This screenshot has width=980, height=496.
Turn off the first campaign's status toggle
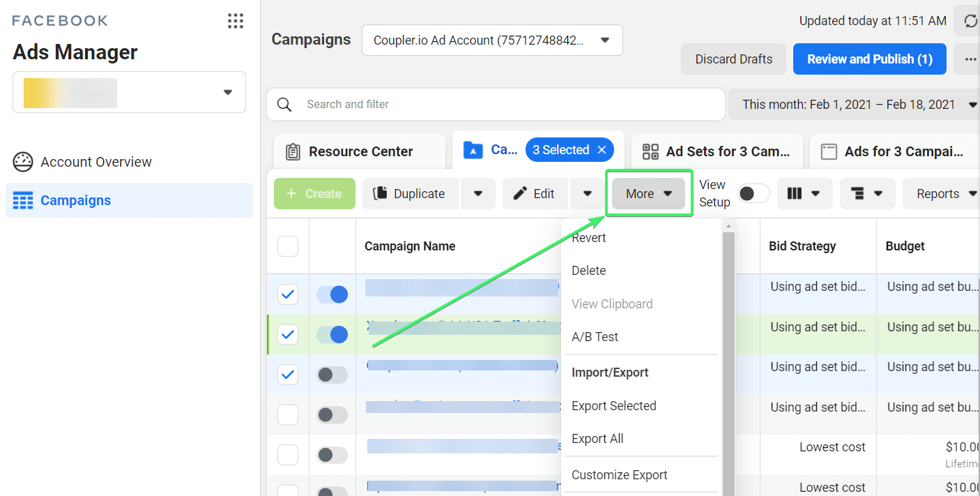(x=332, y=294)
